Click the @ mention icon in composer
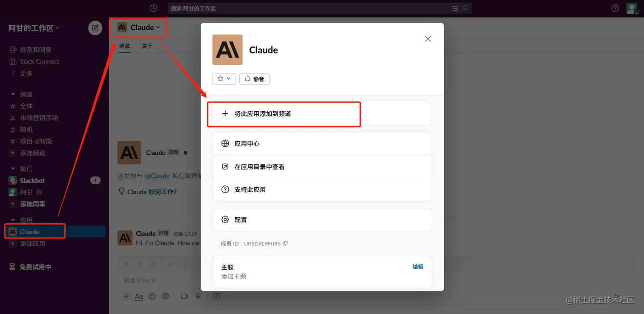Image resolution: width=644 pixels, height=314 pixels. pyautogui.click(x=166, y=296)
